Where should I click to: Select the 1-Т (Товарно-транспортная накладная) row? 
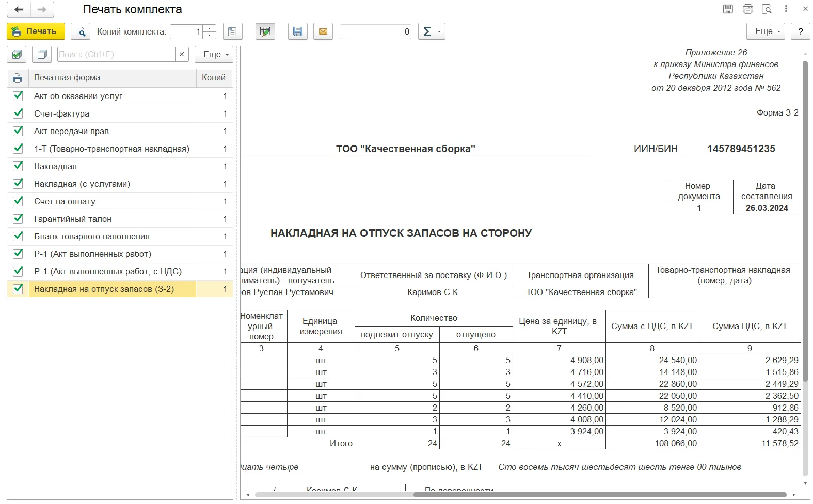120,149
